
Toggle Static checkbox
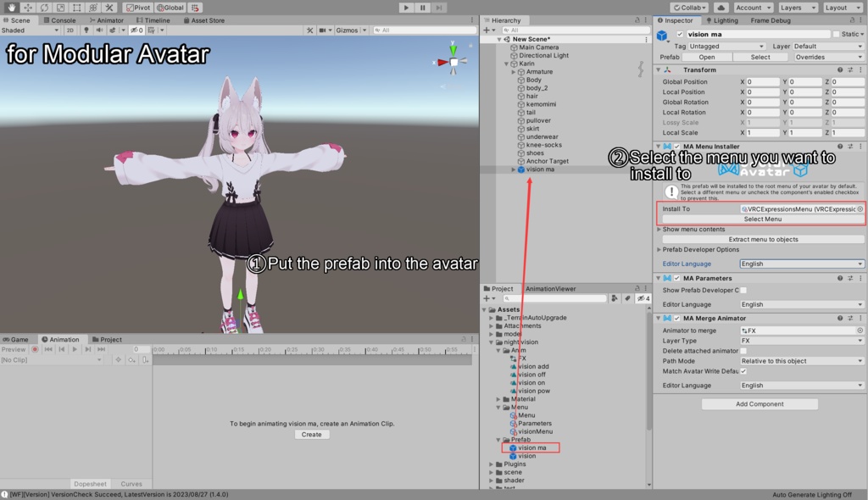[836, 35]
